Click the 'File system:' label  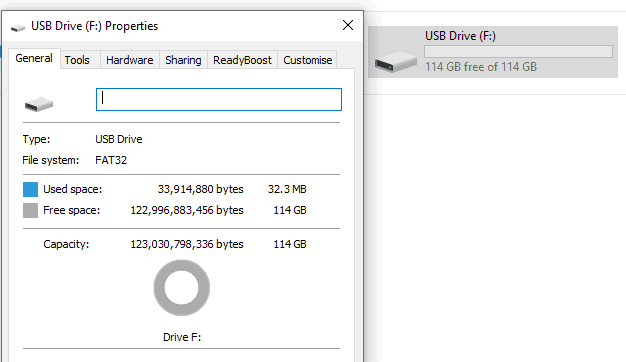pos(51,160)
